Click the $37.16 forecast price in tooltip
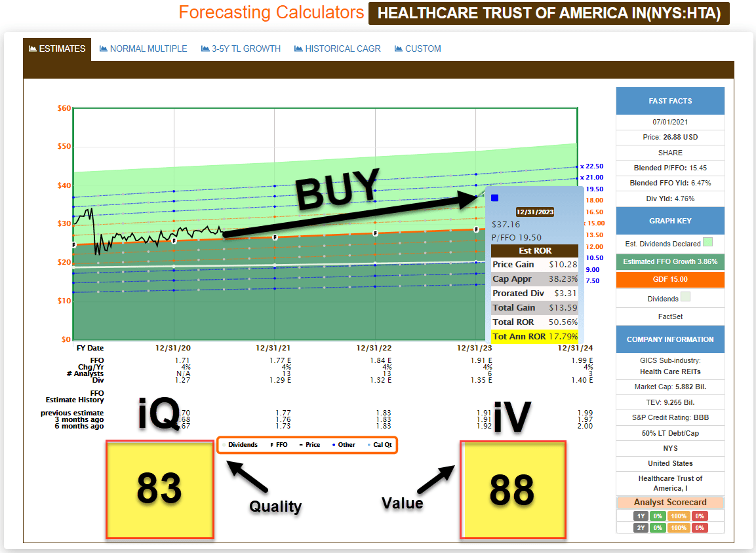The height and width of the screenshot is (553, 756). (506, 225)
